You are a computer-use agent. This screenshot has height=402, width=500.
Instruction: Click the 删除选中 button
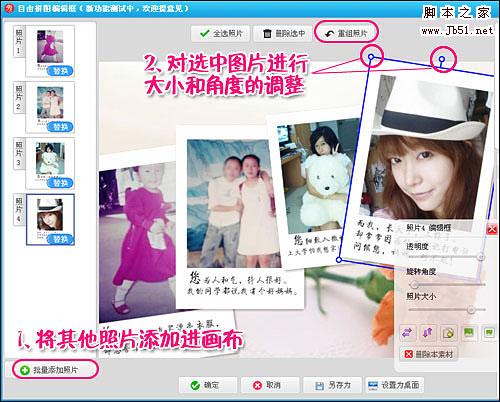coord(283,33)
